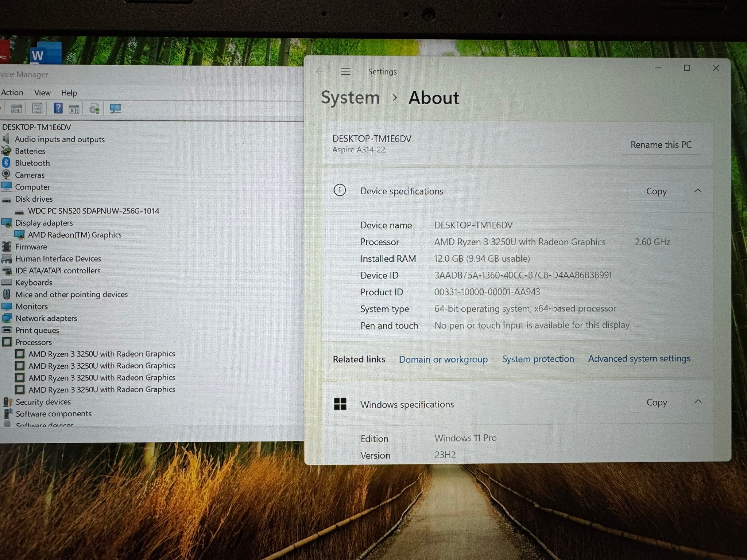Open the Domain or workgroup link
Viewport: 747px width, 560px height.
(x=443, y=359)
